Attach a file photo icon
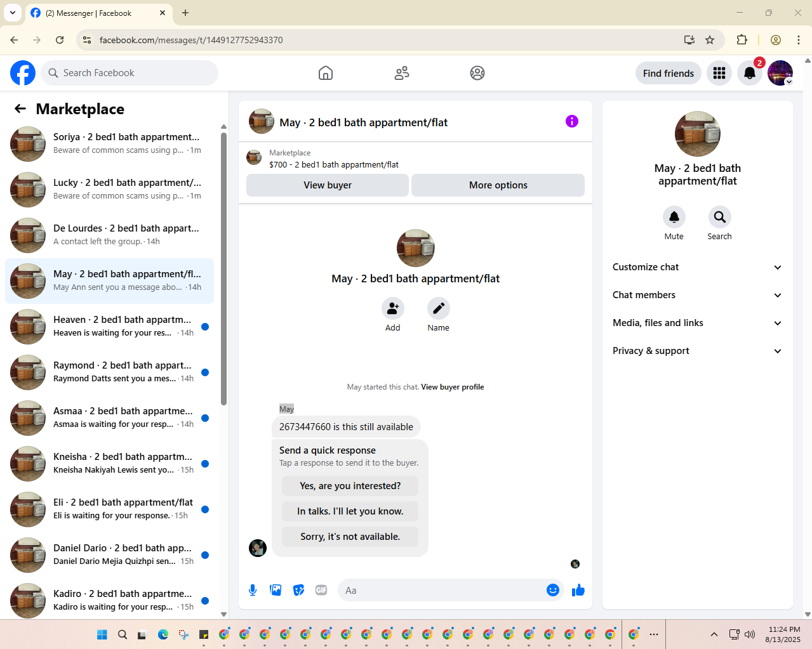 [276, 590]
